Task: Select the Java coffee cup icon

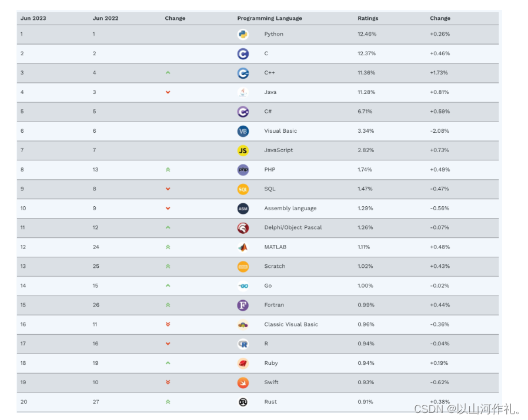Action: (x=243, y=92)
